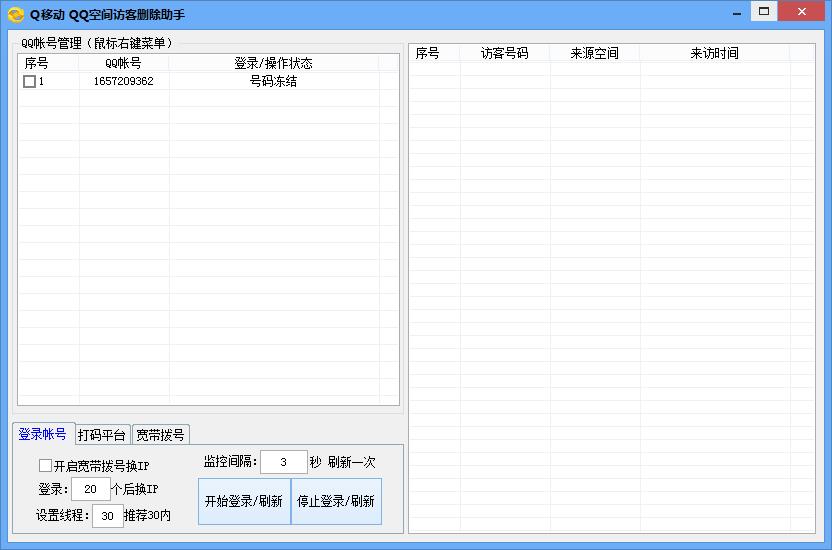The width and height of the screenshot is (832, 550).
Task: Focus the 监控间隔 seconds input field
Action: coord(283,462)
